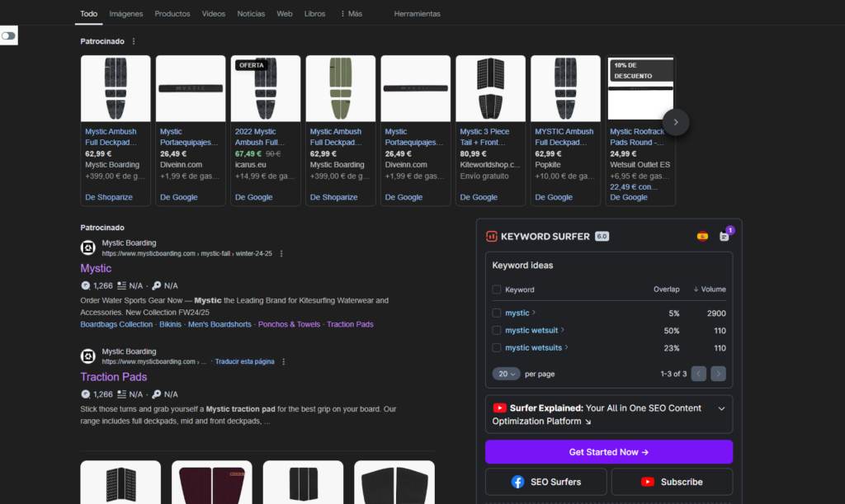Switch to the Imágenes tab
This screenshot has height=504, width=845.
point(125,14)
